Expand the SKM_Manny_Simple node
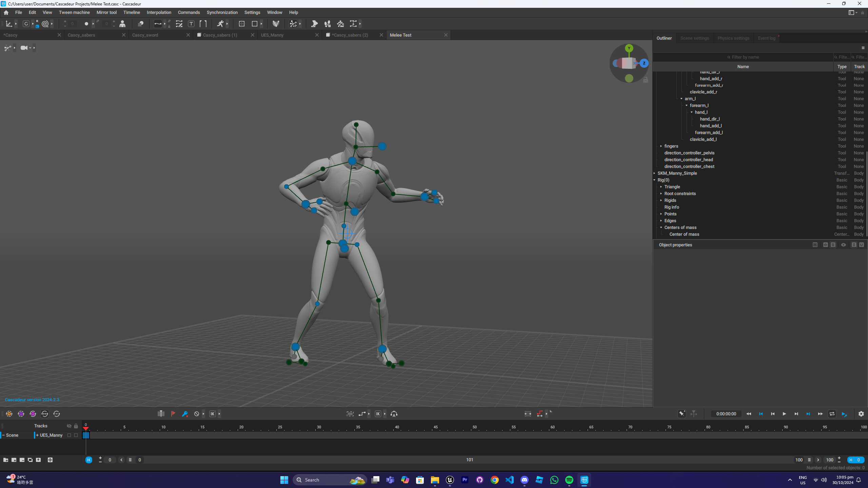868x488 pixels. [x=654, y=173]
